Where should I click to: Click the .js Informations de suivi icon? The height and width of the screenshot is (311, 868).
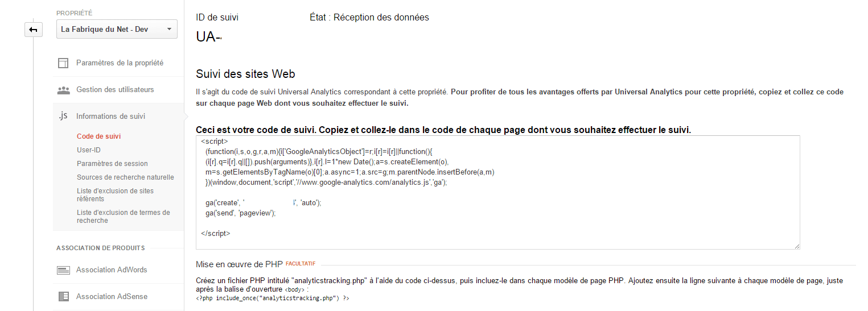[63, 116]
